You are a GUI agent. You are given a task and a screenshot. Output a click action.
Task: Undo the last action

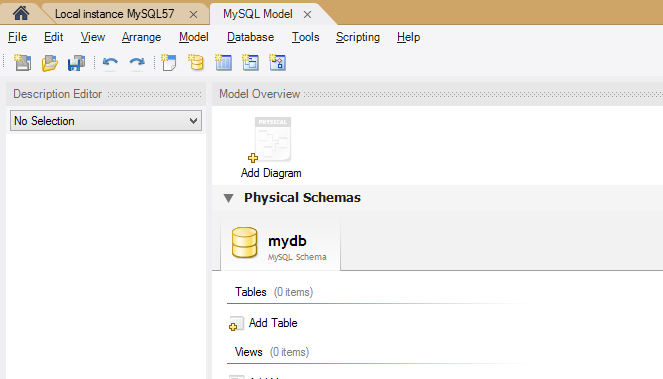tap(110, 63)
